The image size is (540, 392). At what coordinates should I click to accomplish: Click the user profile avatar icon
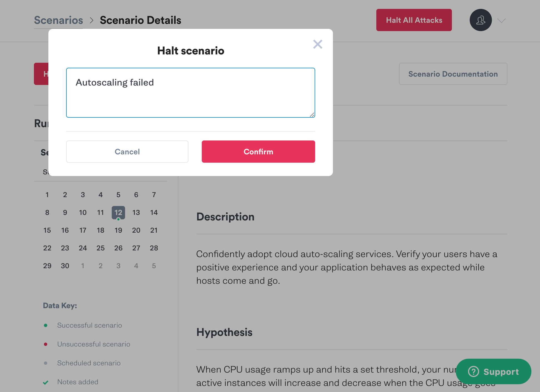pyautogui.click(x=481, y=20)
